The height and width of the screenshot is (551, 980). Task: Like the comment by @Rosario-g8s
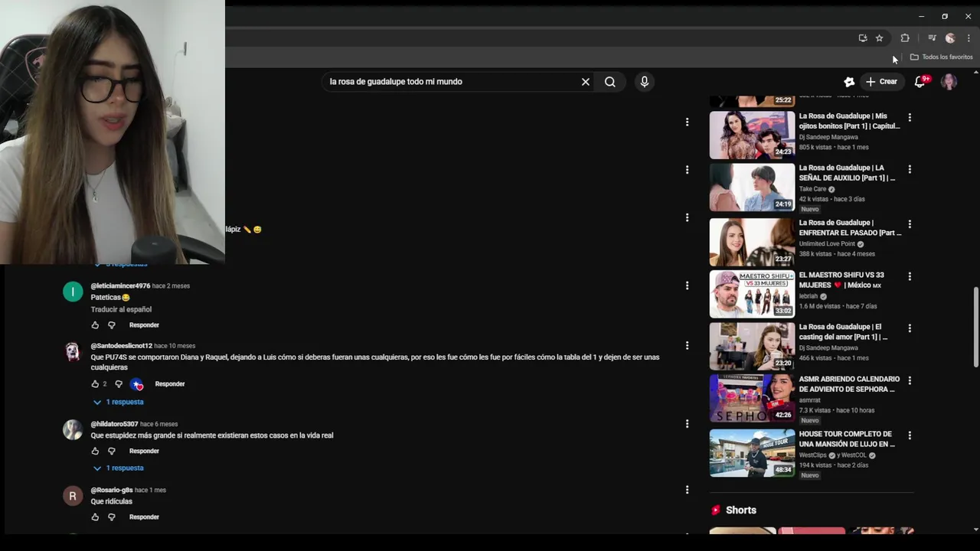(x=95, y=517)
